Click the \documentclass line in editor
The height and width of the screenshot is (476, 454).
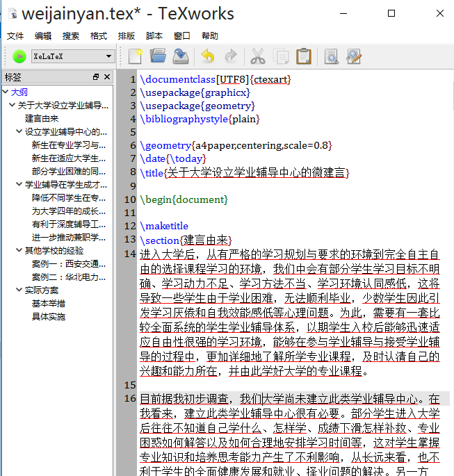click(216, 79)
